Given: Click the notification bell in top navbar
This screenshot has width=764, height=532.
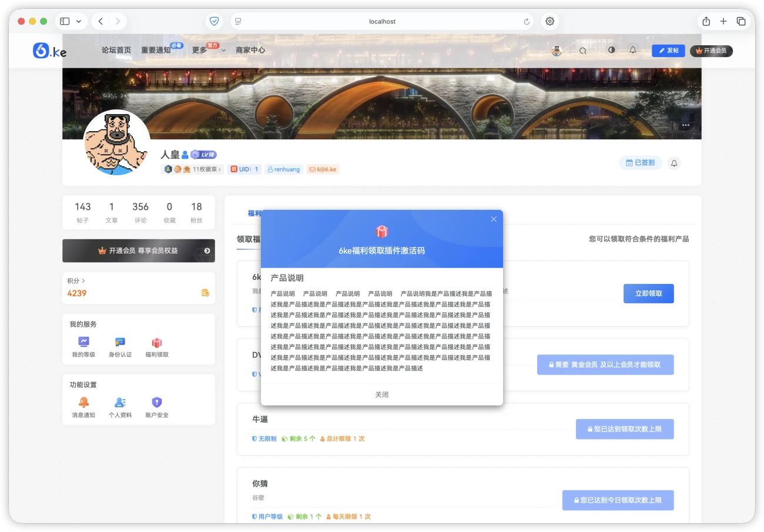Looking at the screenshot, I should tap(633, 51).
